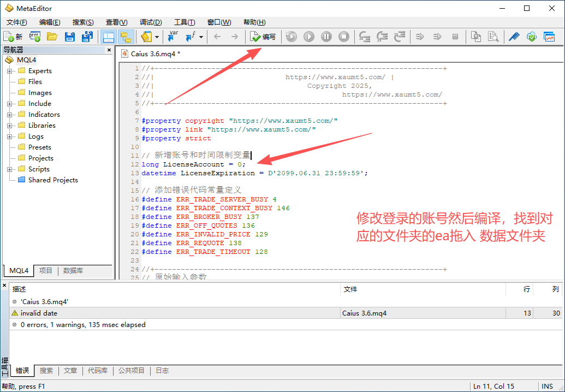Open the dropdown arrow beside the book icon
565x392 pixels.
157,37
